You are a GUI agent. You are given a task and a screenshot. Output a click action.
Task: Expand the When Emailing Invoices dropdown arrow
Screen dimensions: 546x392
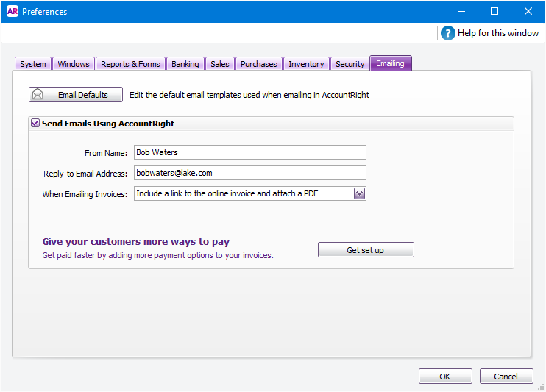pyautogui.click(x=359, y=193)
